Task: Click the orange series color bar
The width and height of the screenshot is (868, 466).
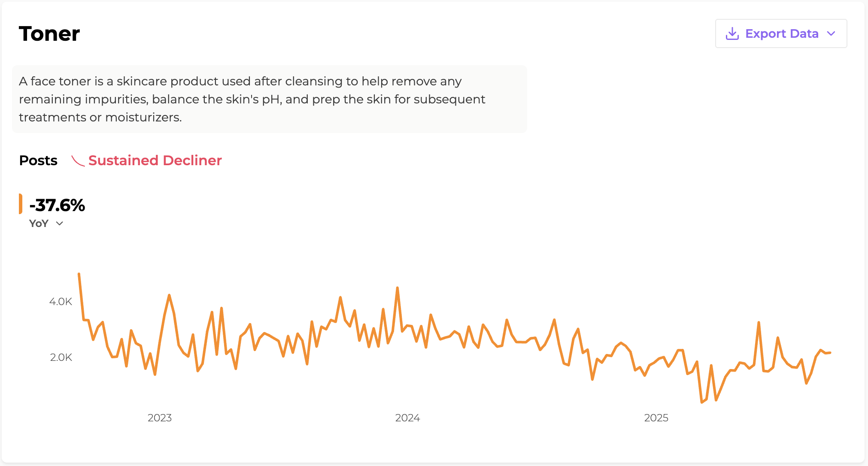Action: [21, 204]
